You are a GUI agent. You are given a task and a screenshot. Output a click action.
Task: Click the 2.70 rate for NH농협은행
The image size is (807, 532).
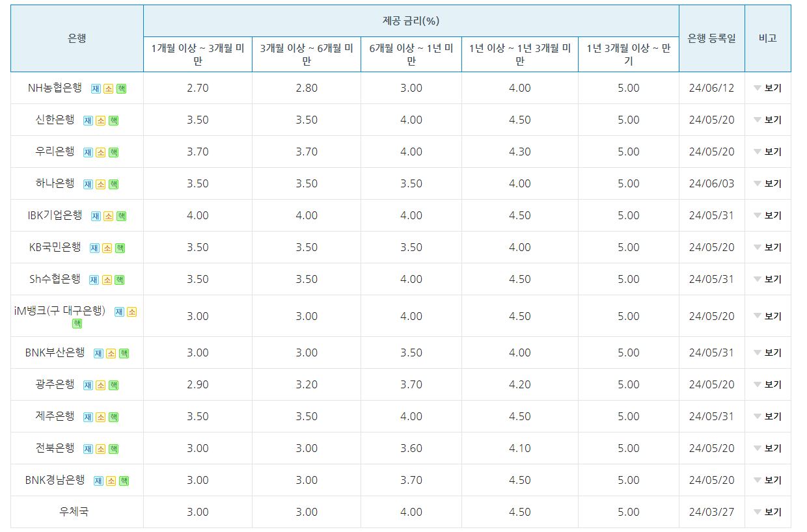[x=198, y=88]
